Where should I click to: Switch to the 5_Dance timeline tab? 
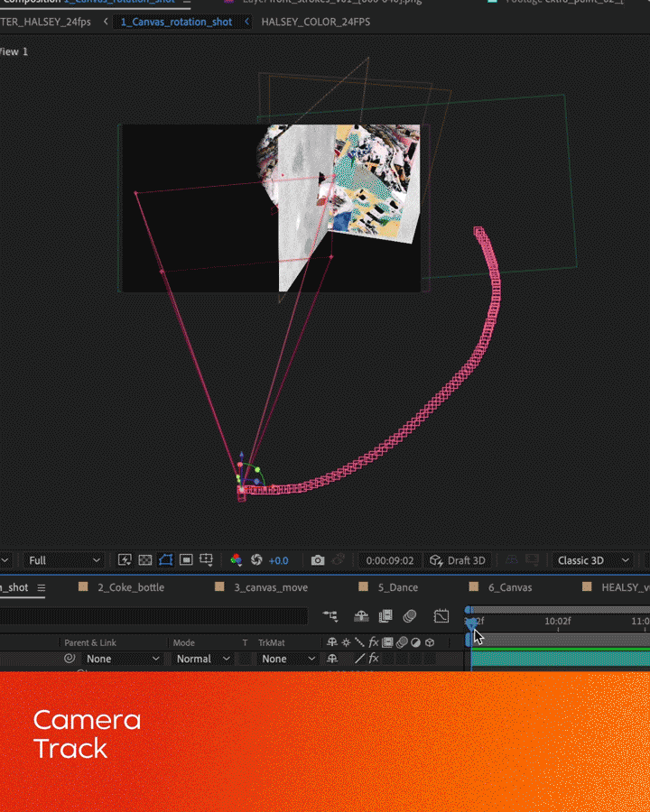(x=397, y=587)
